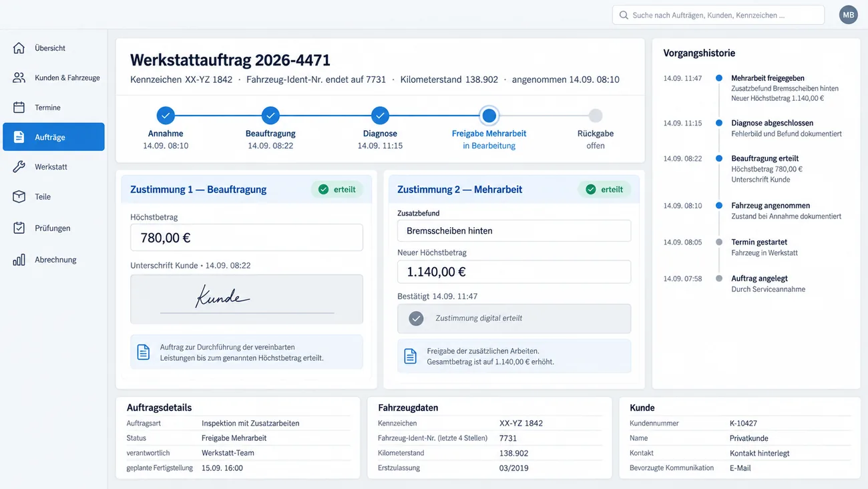Click Kilometerstand value 138.902 in Fahrzeugdaten

point(514,453)
